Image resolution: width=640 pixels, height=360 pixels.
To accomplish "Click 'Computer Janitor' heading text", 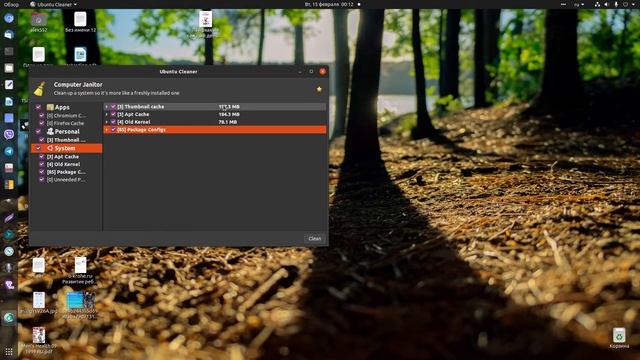I will coord(78,84).
